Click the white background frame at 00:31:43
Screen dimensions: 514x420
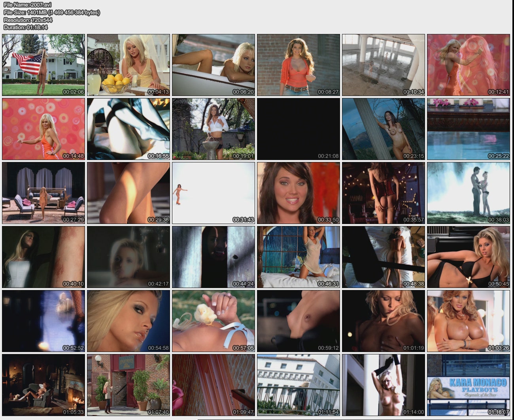point(214,193)
